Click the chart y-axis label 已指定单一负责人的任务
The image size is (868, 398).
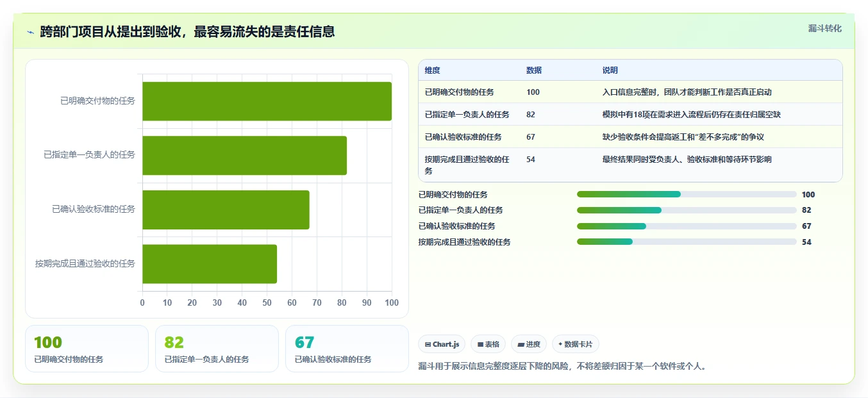pyautogui.click(x=89, y=155)
